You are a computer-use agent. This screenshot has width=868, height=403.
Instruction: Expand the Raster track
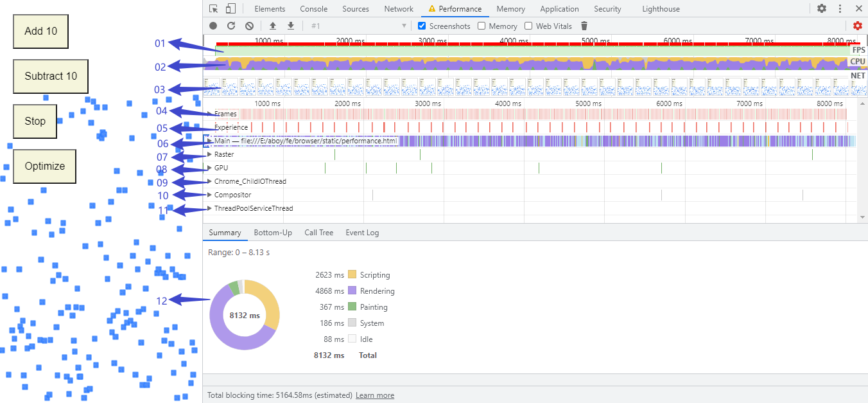[209, 154]
